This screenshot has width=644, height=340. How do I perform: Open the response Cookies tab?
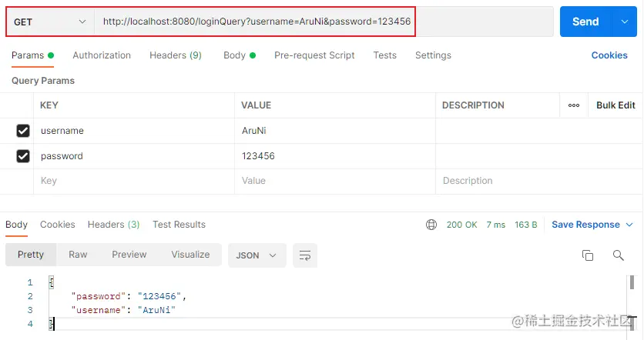pos(58,225)
